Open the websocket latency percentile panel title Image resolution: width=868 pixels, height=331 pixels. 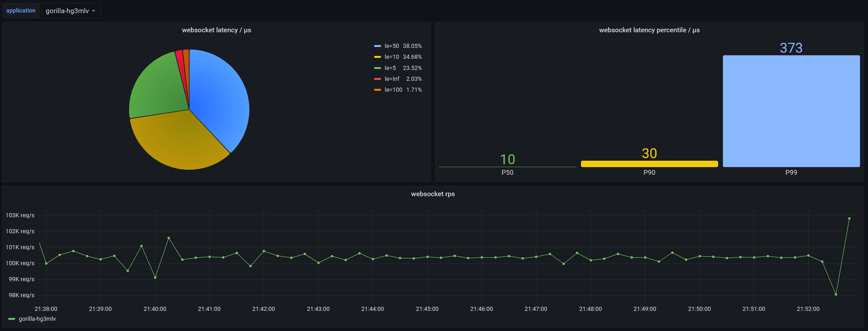click(x=649, y=30)
